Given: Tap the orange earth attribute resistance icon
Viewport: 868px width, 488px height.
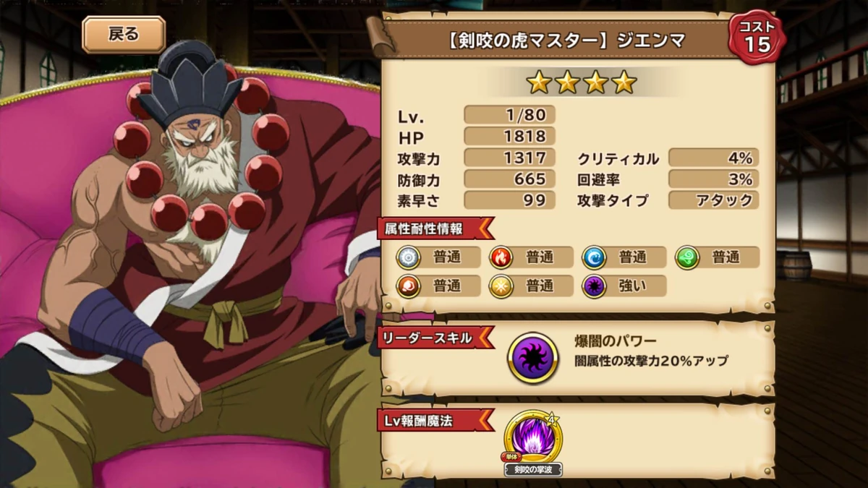Looking at the screenshot, I should pos(409,286).
